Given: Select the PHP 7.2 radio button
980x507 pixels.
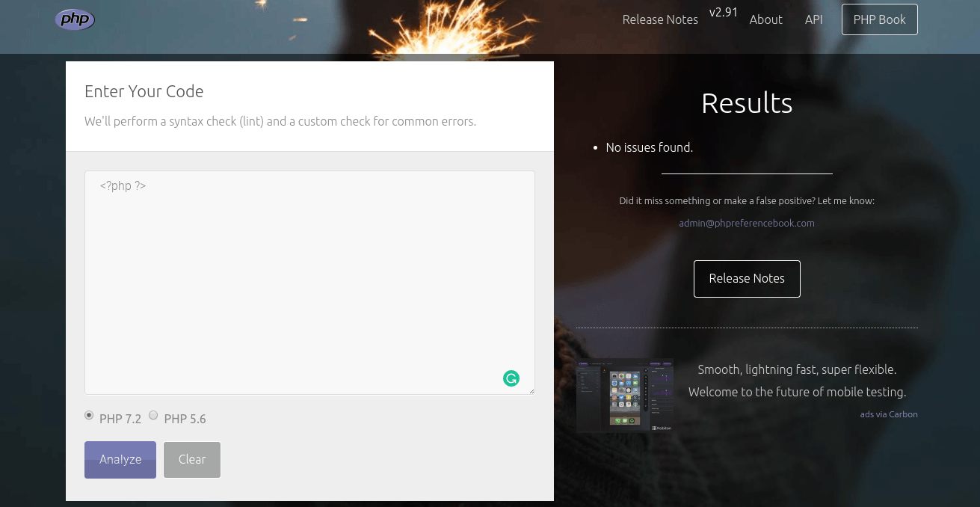Looking at the screenshot, I should [89, 415].
